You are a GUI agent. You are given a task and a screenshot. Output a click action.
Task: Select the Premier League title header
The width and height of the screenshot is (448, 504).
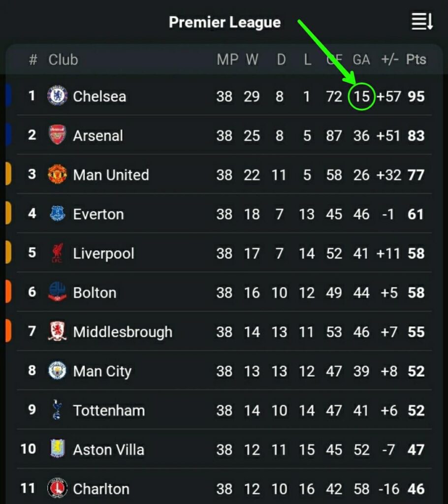tap(224, 22)
